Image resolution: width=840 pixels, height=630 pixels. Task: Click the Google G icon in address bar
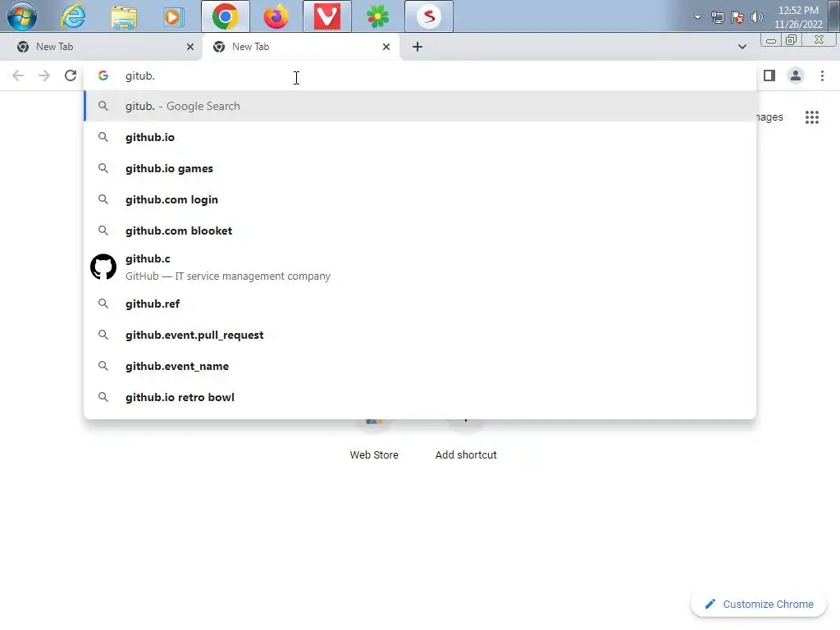[x=103, y=75]
